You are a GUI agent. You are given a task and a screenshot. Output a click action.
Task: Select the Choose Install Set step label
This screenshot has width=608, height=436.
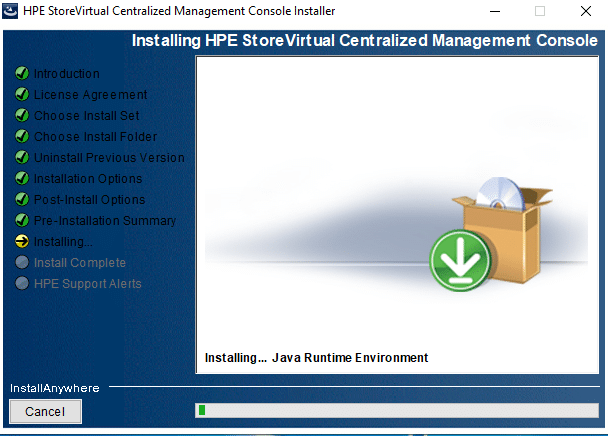point(86,116)
